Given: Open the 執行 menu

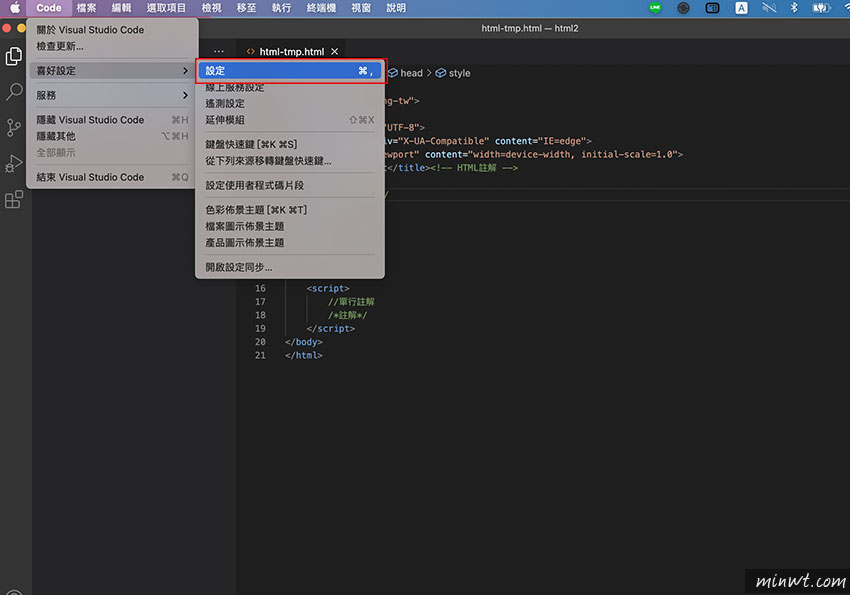Looking at the screenshot, I should tap(281, 8).
